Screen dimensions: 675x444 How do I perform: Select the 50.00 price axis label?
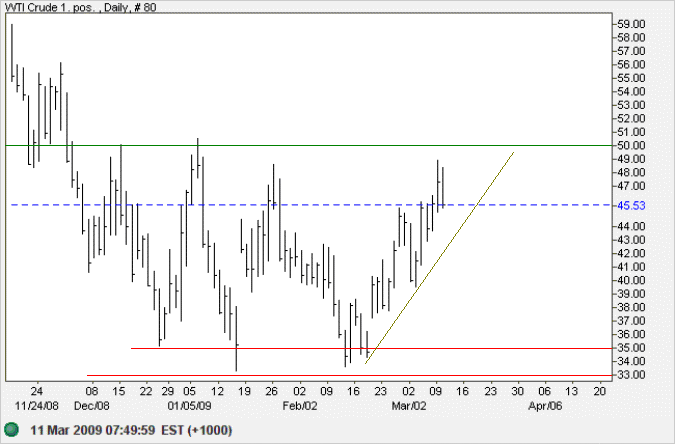pyautogui.click(x=632, y=146)
